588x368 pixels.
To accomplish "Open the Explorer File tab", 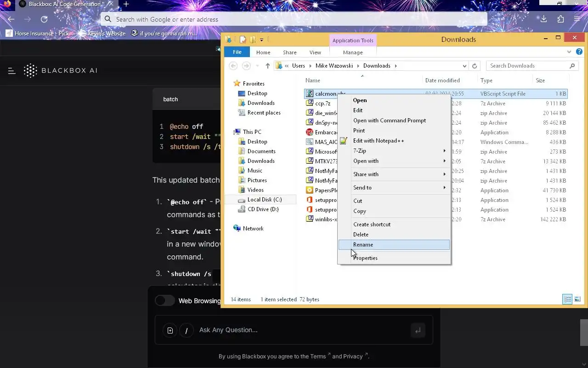I will 237,52.
